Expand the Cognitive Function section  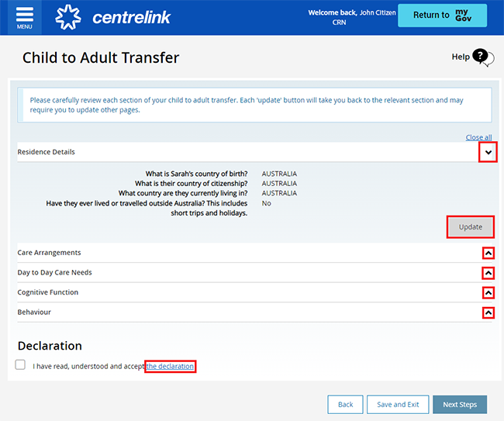488,293
